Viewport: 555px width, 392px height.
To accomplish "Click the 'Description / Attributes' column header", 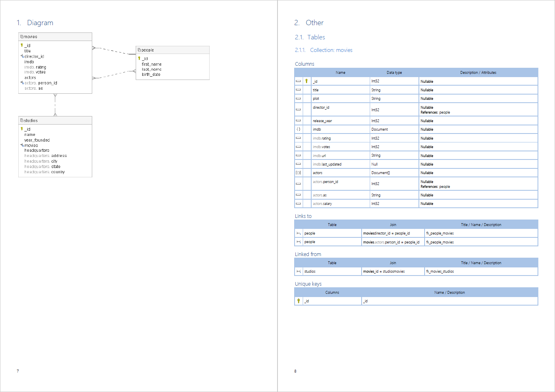I will (478, 73).
